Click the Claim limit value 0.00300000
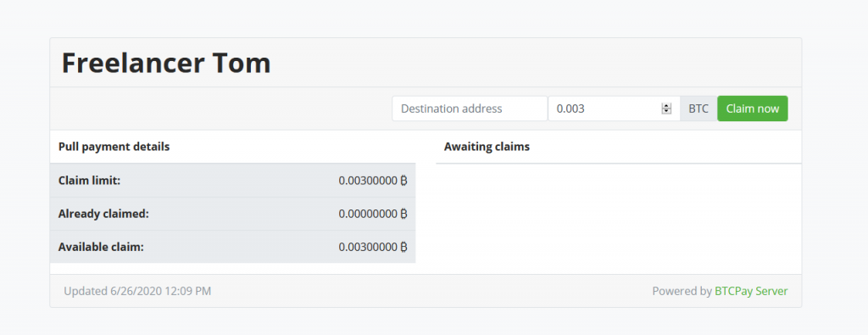The width and height of the screenshot is (868, 335). [x=368, y=181]
